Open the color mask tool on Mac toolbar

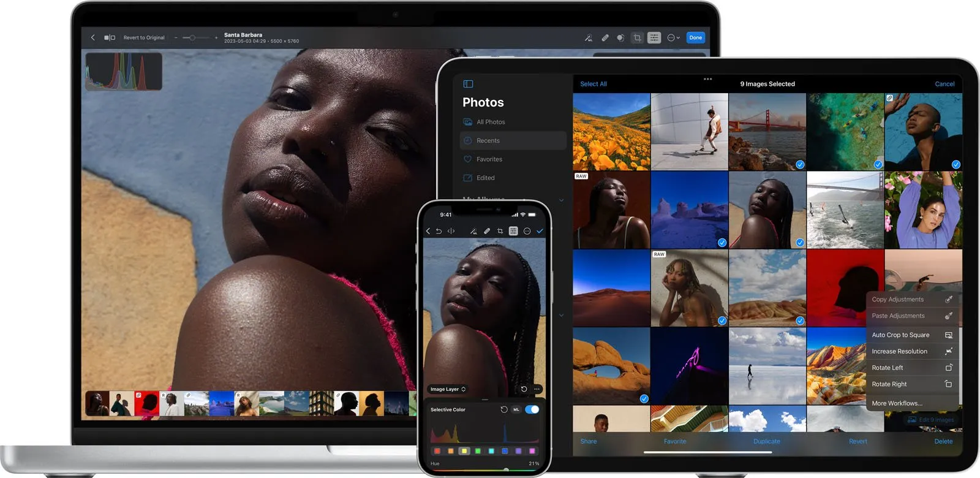pos(620,37)
